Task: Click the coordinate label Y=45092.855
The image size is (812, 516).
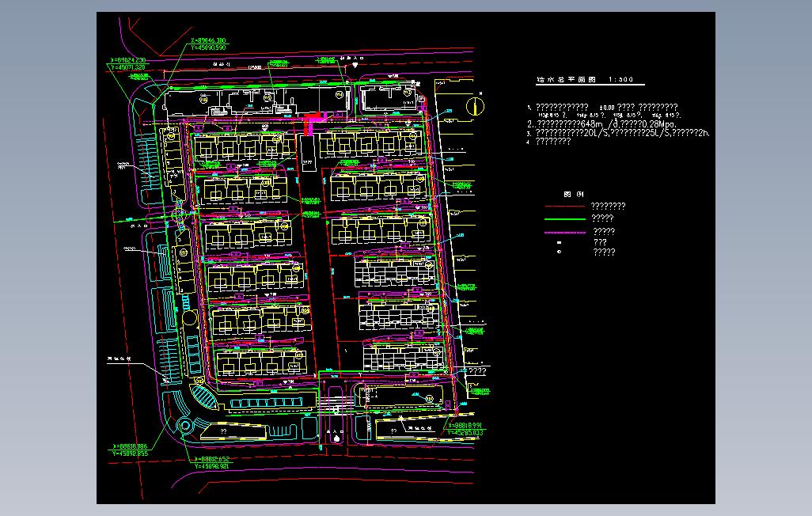Action: point(131,453)
